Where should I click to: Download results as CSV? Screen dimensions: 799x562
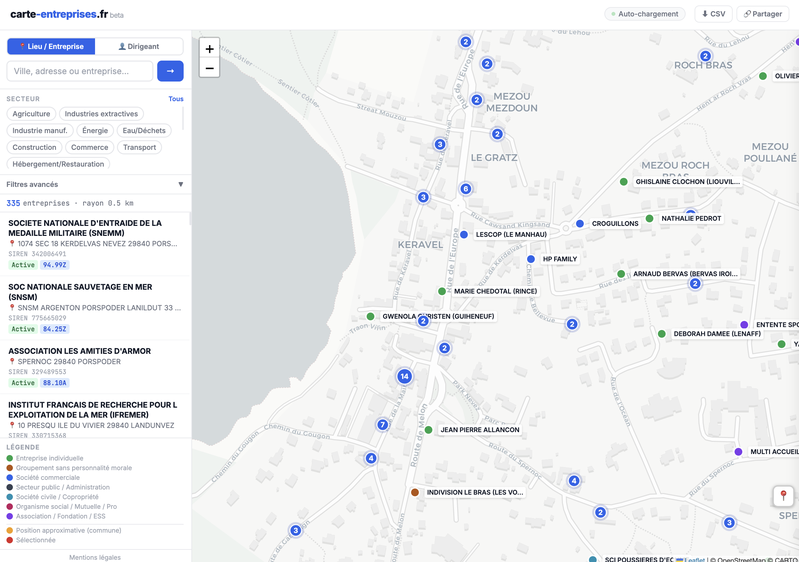(714, 14)
